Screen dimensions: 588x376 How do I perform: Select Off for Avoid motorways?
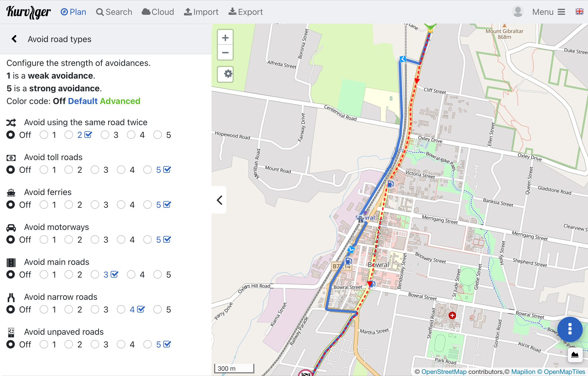11,240
